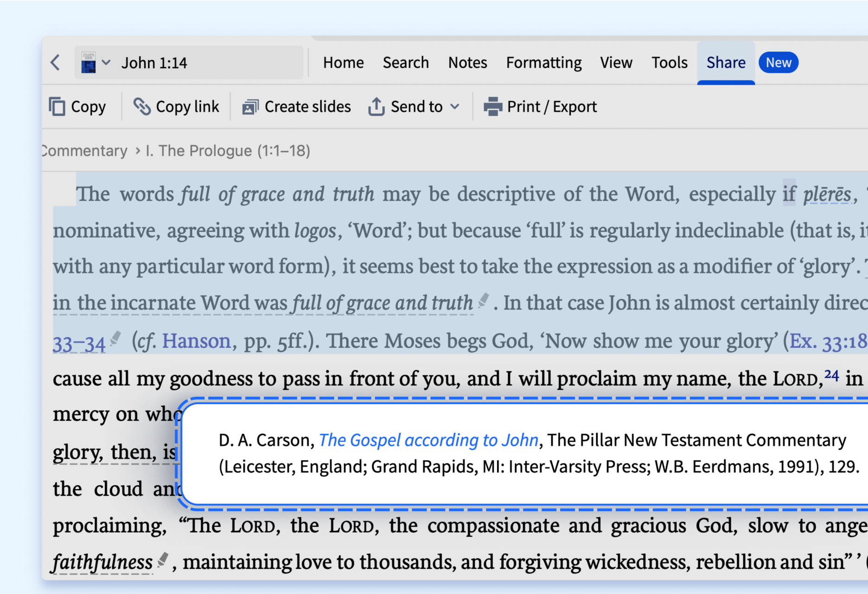
Task: Open the Search tab
Action: (x=406, y=63)
